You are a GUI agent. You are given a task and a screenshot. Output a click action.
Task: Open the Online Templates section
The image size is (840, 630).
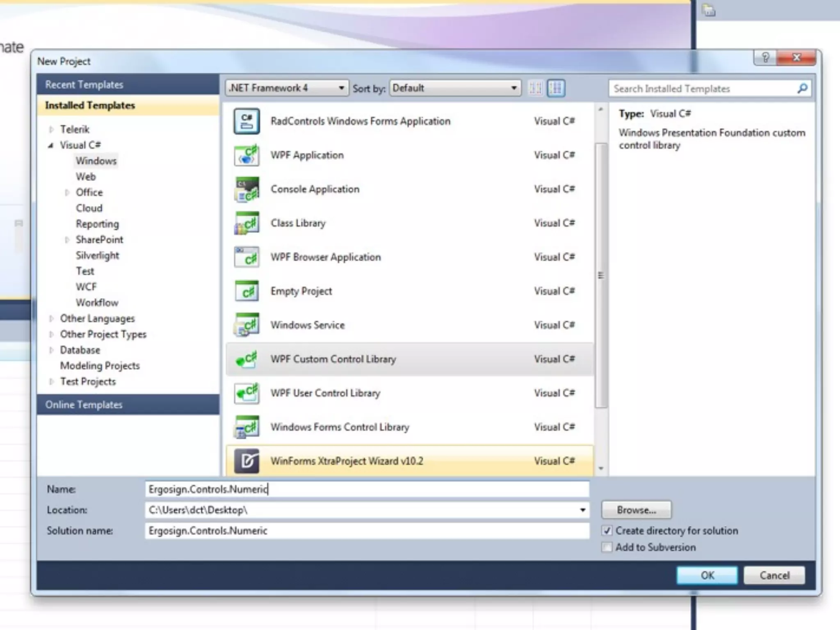pos(84,405)
